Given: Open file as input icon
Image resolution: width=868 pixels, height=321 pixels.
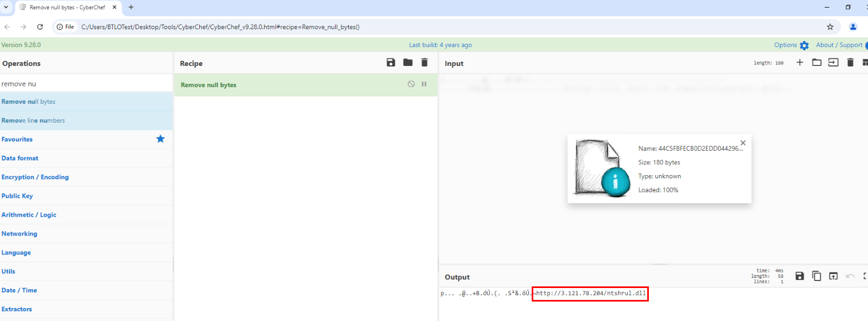Looking at the screenshot, I should click(x=817, y=63).
